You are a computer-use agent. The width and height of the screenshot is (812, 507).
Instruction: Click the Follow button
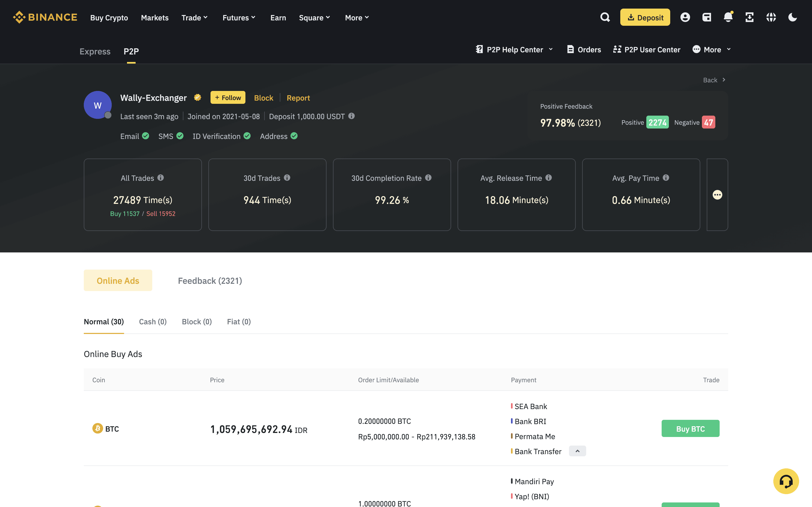tap(228, 98)
